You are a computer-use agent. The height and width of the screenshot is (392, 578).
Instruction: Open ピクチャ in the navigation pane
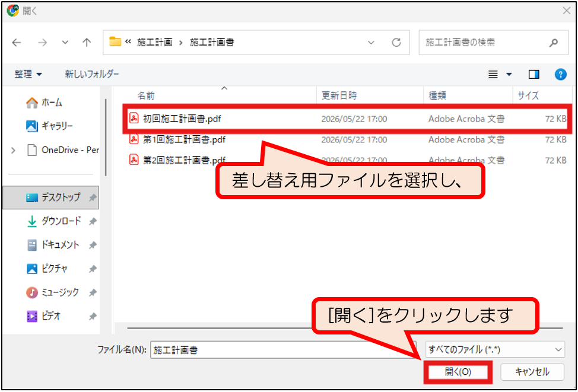[47, 269]
